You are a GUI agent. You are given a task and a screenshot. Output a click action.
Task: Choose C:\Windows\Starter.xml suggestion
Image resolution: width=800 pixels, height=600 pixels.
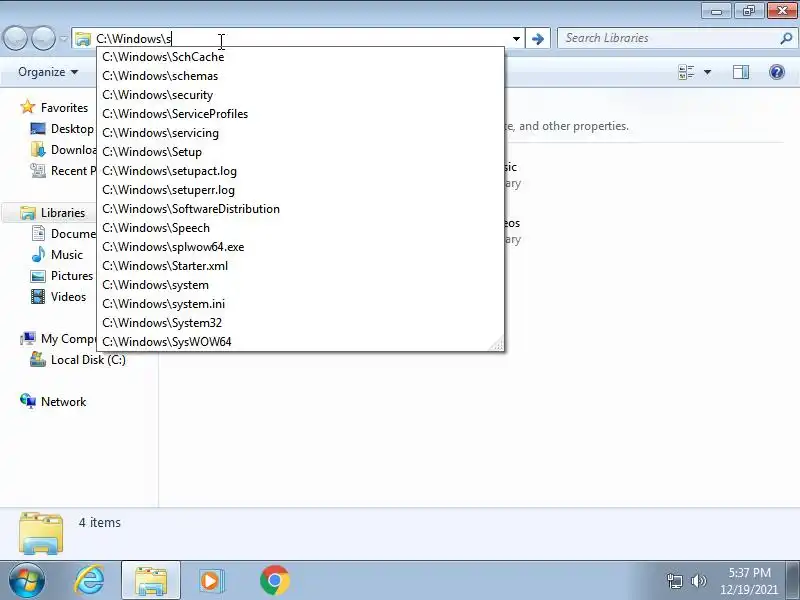tap(301, 266)
